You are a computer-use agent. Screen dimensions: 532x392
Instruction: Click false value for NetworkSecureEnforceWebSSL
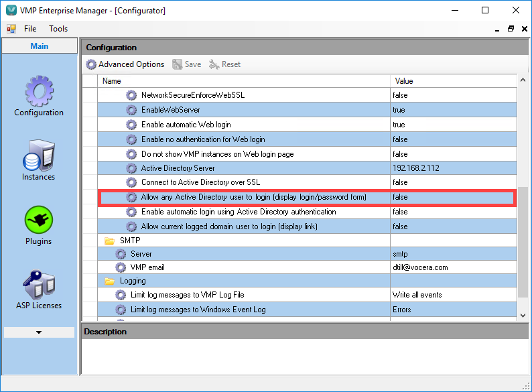point(400,95)
